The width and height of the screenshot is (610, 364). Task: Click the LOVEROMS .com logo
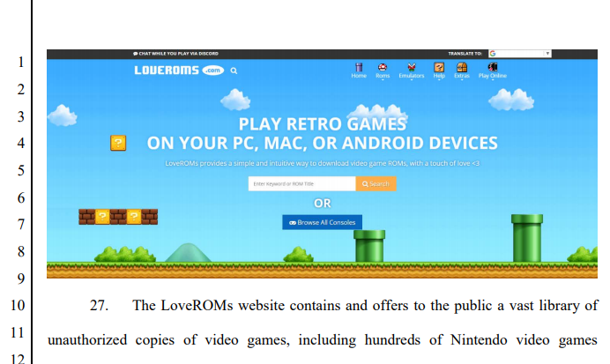[x=179, y=70]
